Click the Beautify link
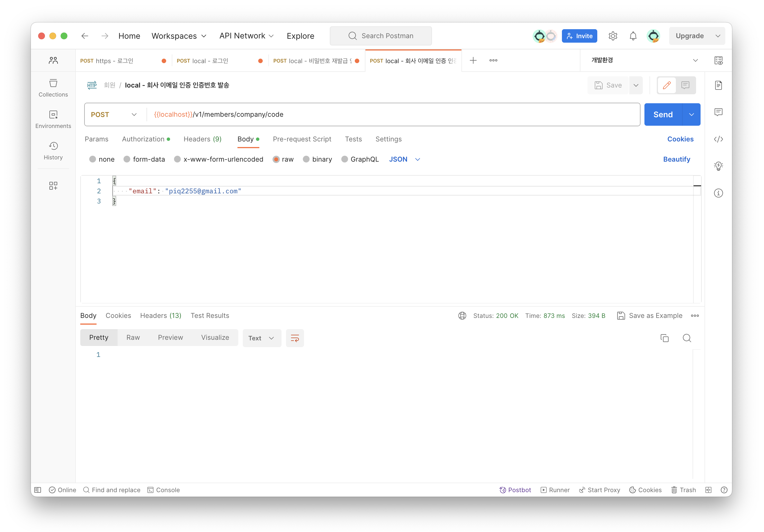The image size is (764, 532). 676,159
